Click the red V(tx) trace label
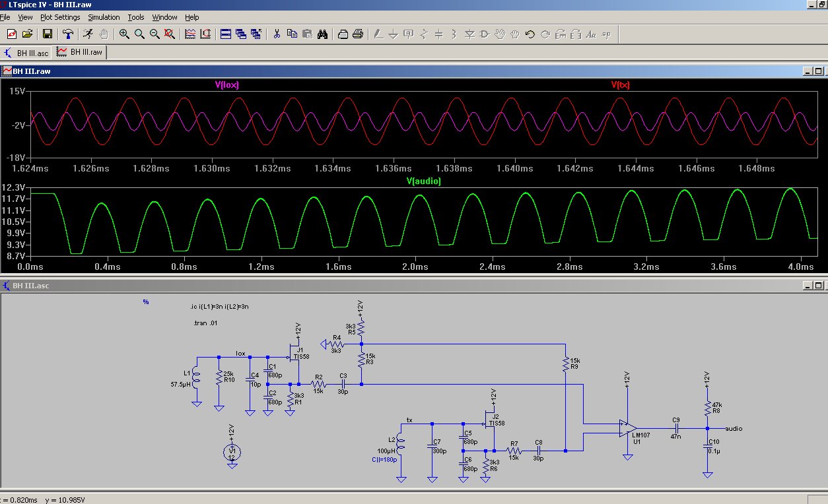 click(620, 85)
